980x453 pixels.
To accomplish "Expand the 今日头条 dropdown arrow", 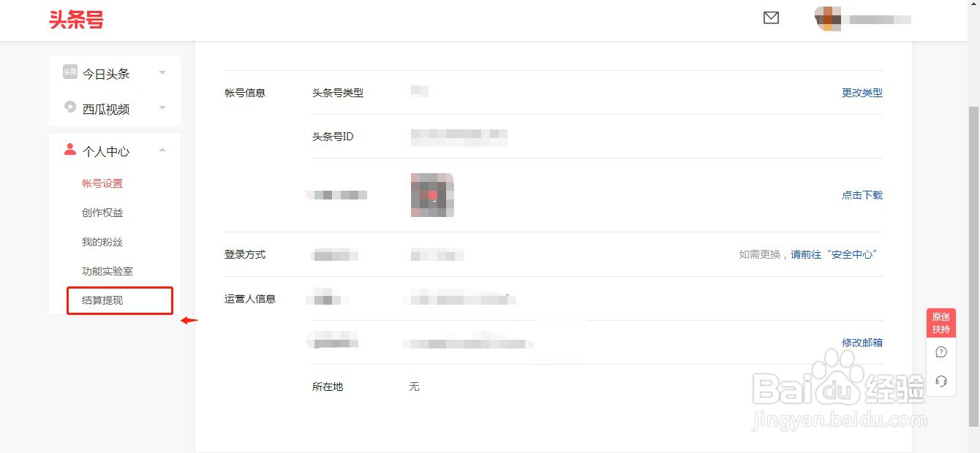I will [x=162, y=72].
